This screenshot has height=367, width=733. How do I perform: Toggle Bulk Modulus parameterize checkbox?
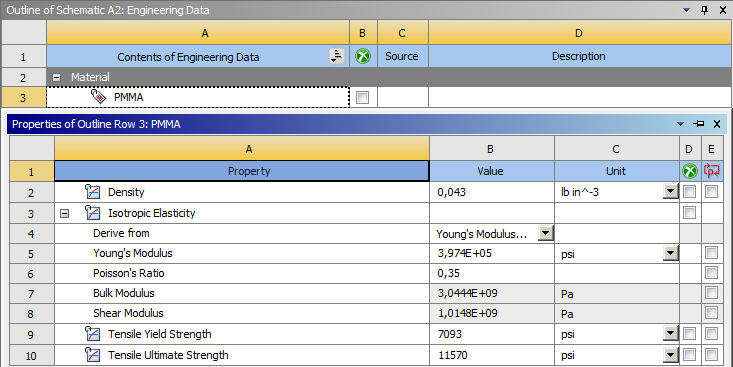click(711, 293)
